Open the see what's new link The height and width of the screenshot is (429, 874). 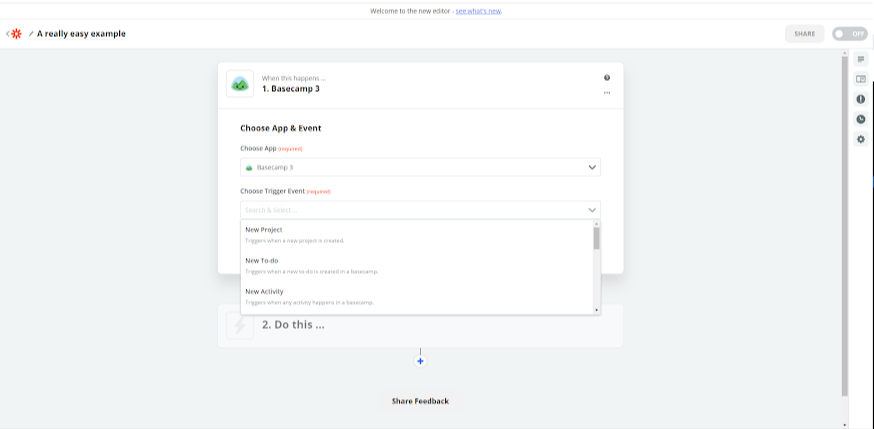pos(478,11)
